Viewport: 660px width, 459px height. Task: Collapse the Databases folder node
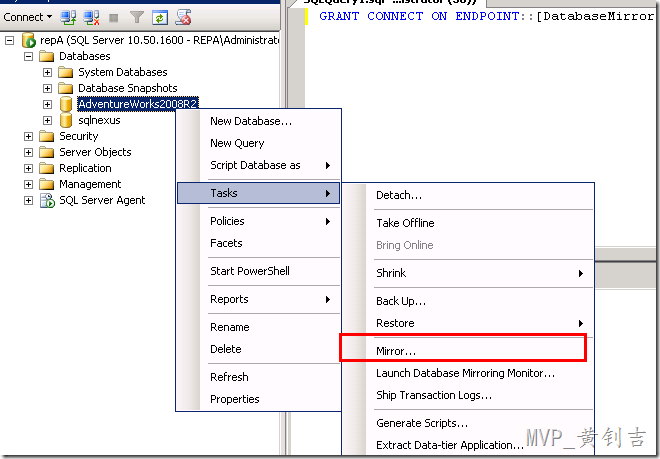[28, 56]
